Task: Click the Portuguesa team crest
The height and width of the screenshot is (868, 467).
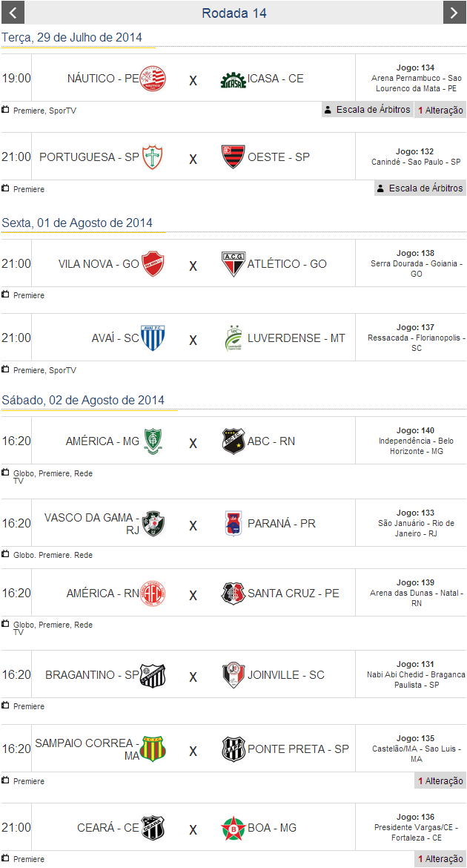Action: [153, 157]
